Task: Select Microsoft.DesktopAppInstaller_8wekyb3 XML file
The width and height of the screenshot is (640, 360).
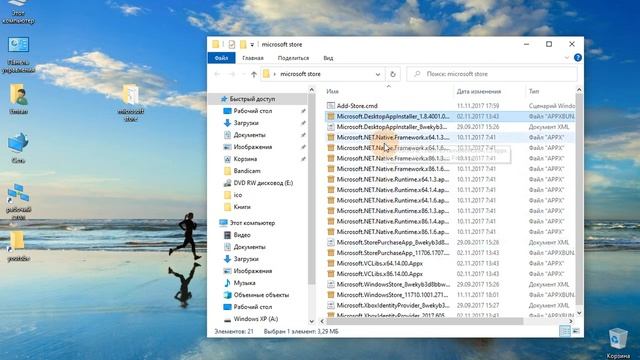Action: [x=391, y=127]
